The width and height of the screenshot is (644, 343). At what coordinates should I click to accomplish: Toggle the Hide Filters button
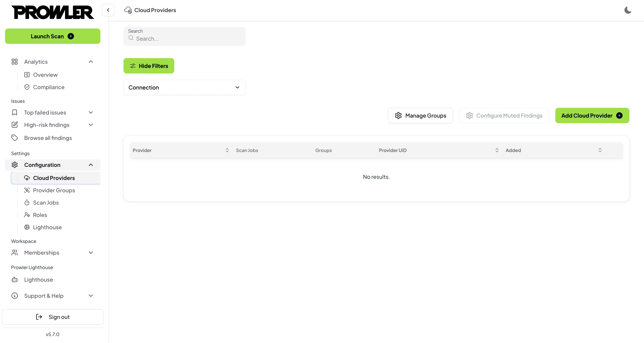click(x=149, y=66)
